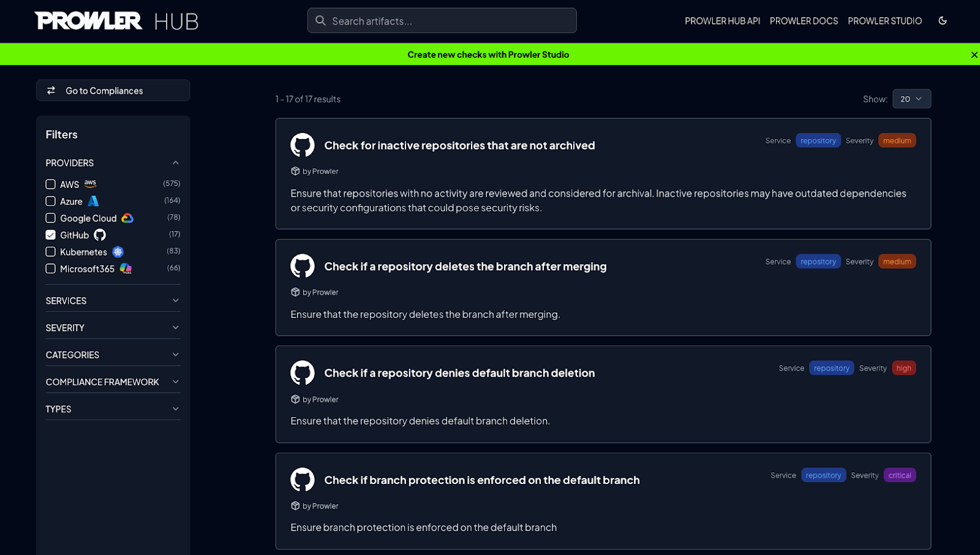
Task: Expand the CATEGORIES filter section
Action: click(113, 355)
